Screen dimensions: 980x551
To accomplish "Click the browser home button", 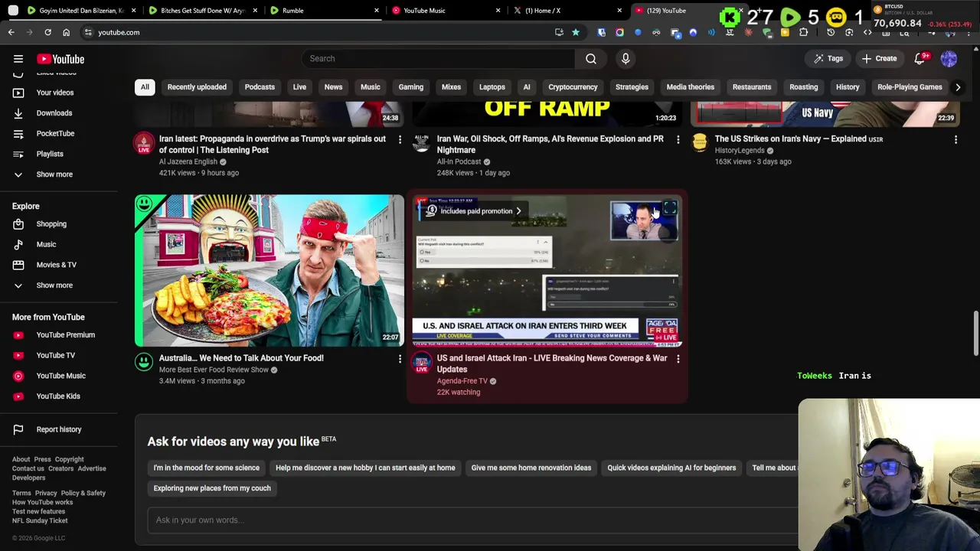I will [66, 32].
